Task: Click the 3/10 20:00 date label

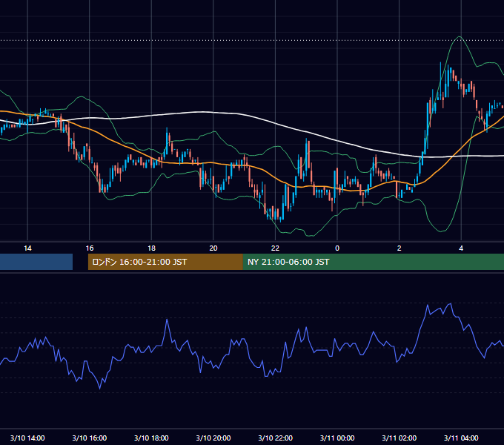Action: [x=213, y=438]
